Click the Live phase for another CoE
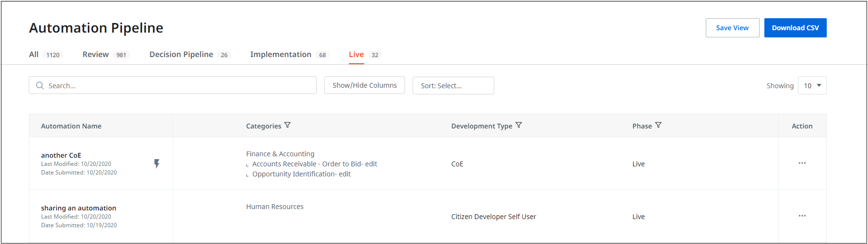Screen dimensions: 868x244 coord(639,164)
